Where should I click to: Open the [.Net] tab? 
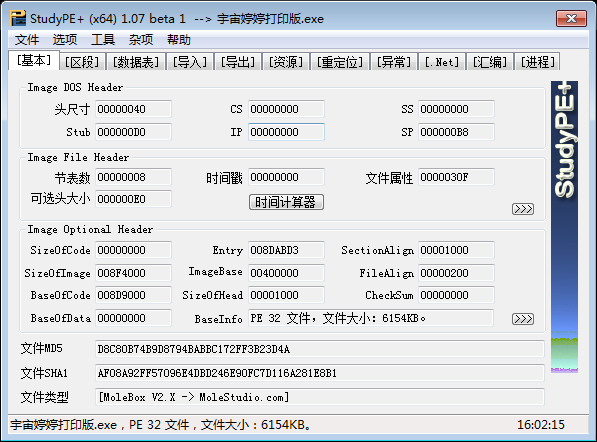pyautogui.click(x=442, y=62)
